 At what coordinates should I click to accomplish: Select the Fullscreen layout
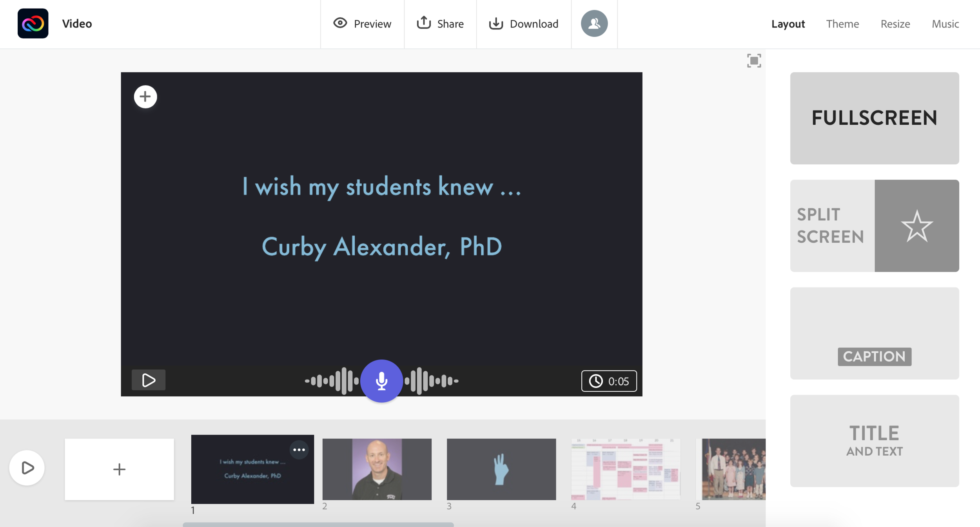tap(874, 118)
